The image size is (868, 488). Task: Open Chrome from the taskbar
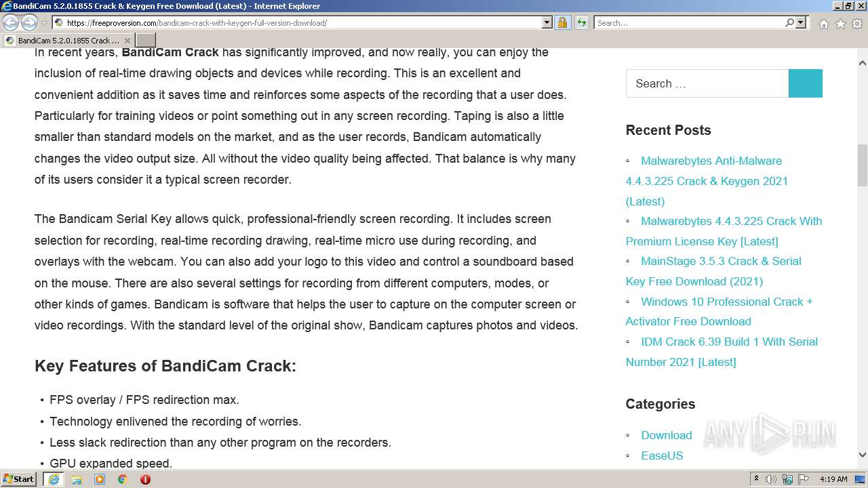point(123,479)
